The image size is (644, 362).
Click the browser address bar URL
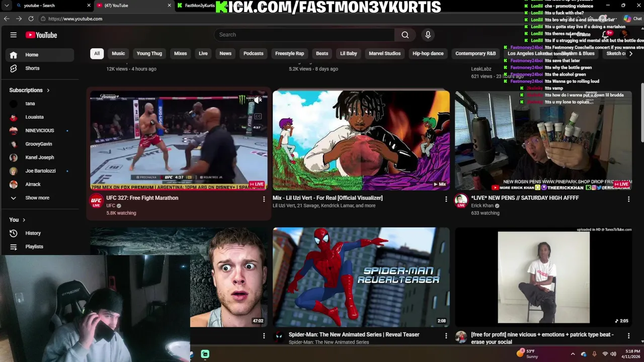tap(75, 19)
